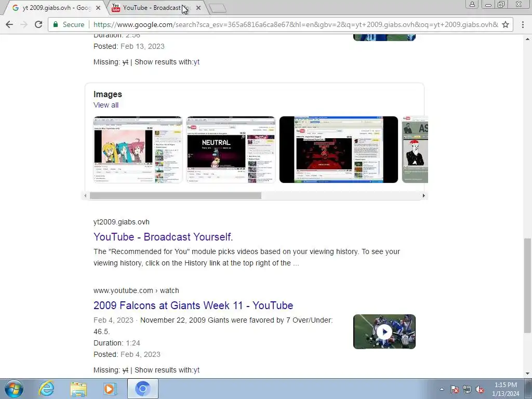Switch to the yt 2009.giabs.ovh Google search tab
Image resolution: width=532 pixels, height=399 pixels.
[54, 8]
